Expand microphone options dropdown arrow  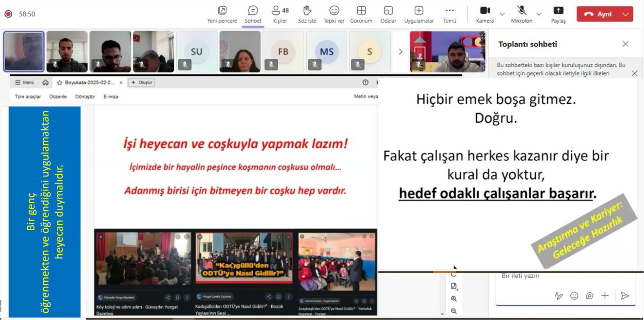[x=539, y=14]
